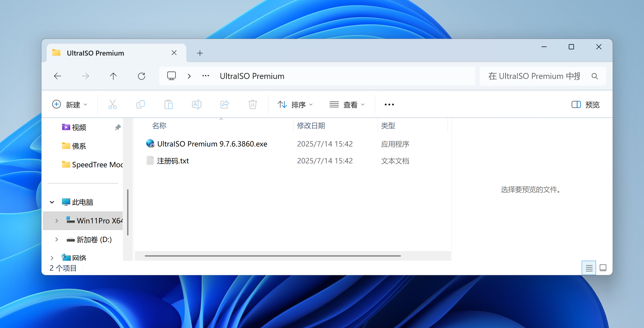Click the search box for UltraISO Premium
The width and height of the screenshot is (644, 328).
pyautogui.click(x=535, y=76)
